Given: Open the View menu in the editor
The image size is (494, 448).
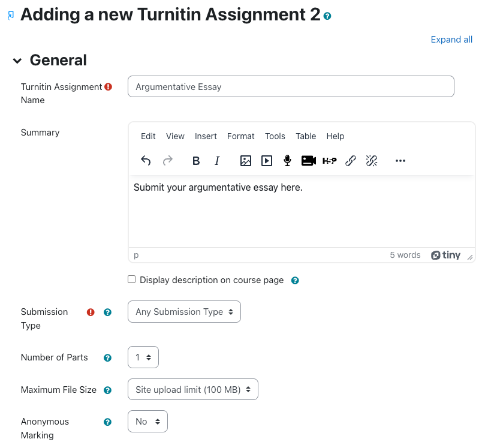Looking at the screenshot, I should click(175, 136).
